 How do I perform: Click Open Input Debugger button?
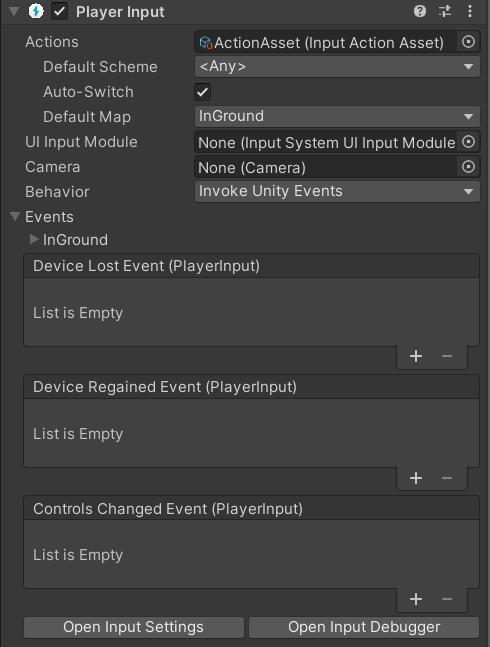click(x=364, y=627)
